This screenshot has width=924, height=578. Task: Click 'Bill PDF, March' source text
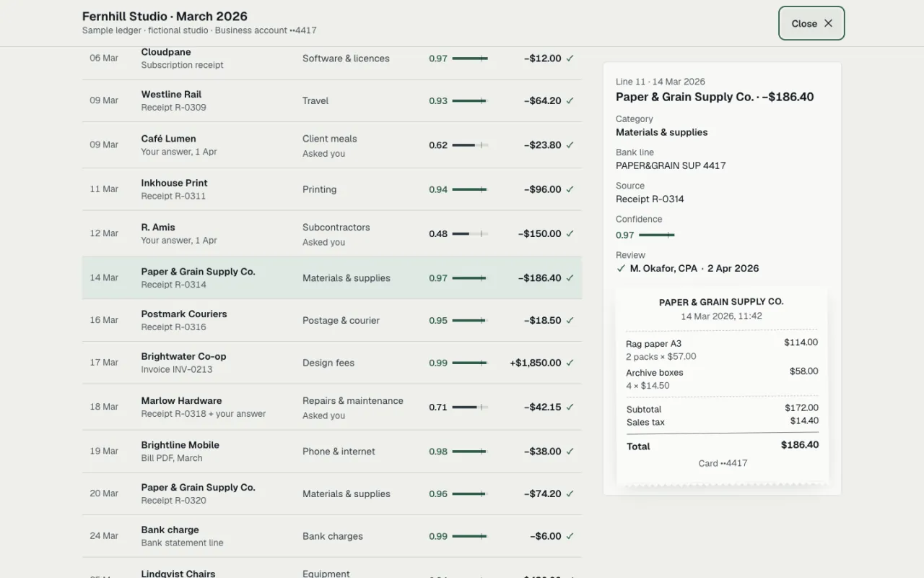click(172, 458)
